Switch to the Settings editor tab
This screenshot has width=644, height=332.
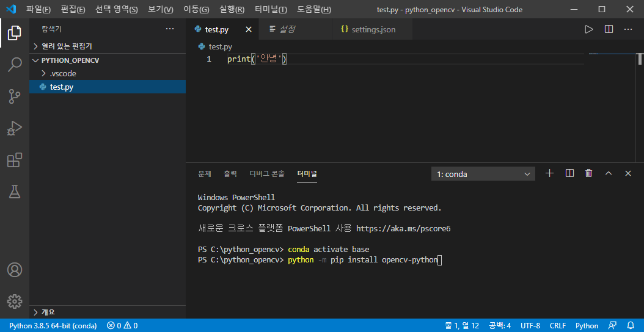(295, 29)
